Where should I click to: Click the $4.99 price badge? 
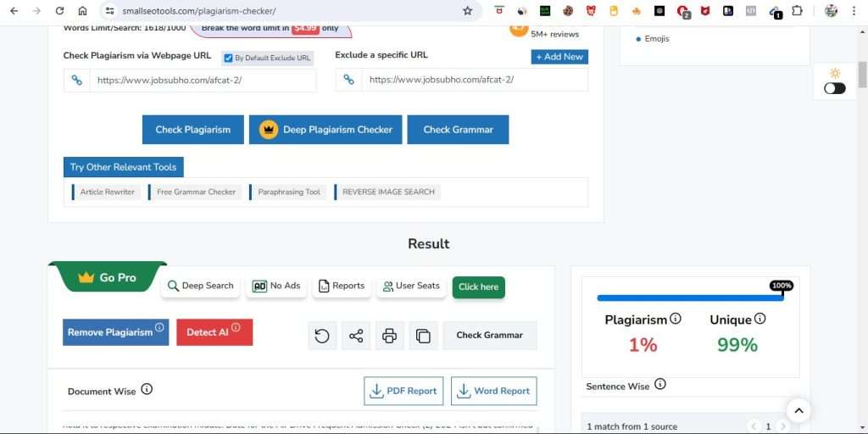[305, 28]
